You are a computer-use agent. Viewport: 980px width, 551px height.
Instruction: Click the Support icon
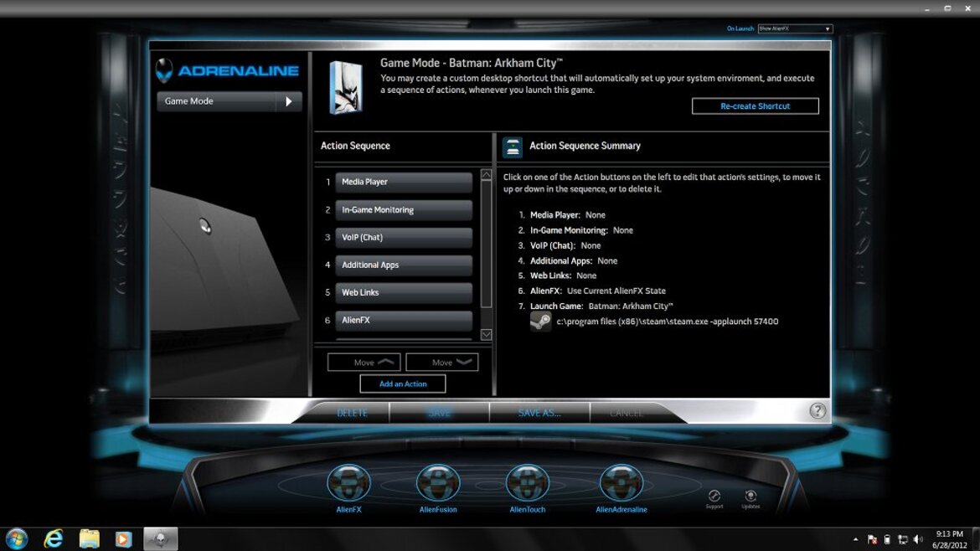point(714,497)
